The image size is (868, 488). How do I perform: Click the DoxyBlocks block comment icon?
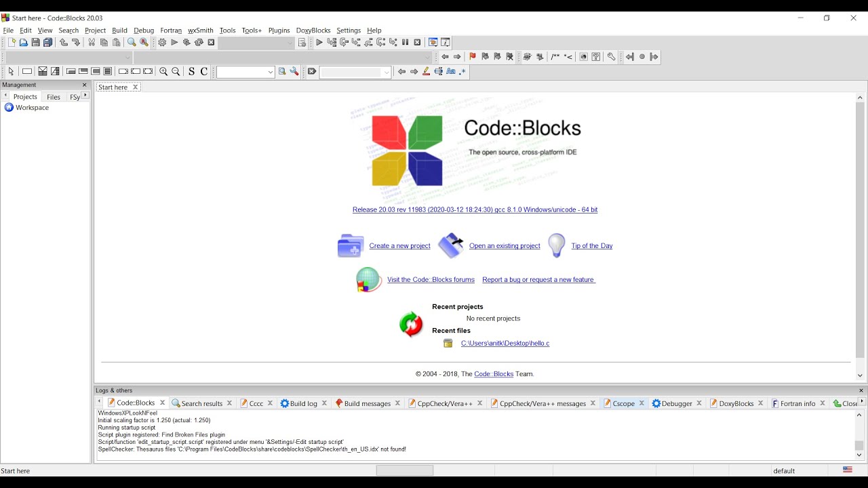tap(555, 57)
